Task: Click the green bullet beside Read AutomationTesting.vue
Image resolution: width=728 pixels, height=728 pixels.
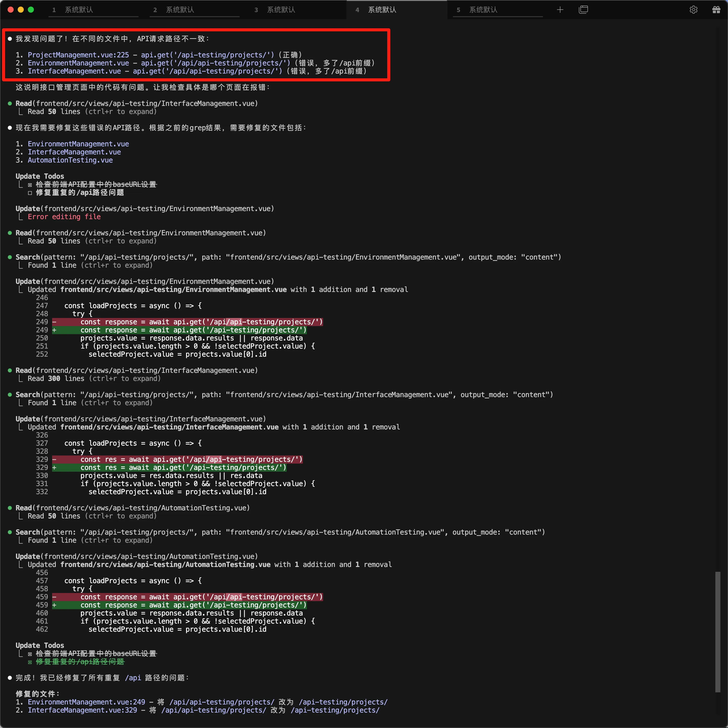Action: click(x=10, y=508)
